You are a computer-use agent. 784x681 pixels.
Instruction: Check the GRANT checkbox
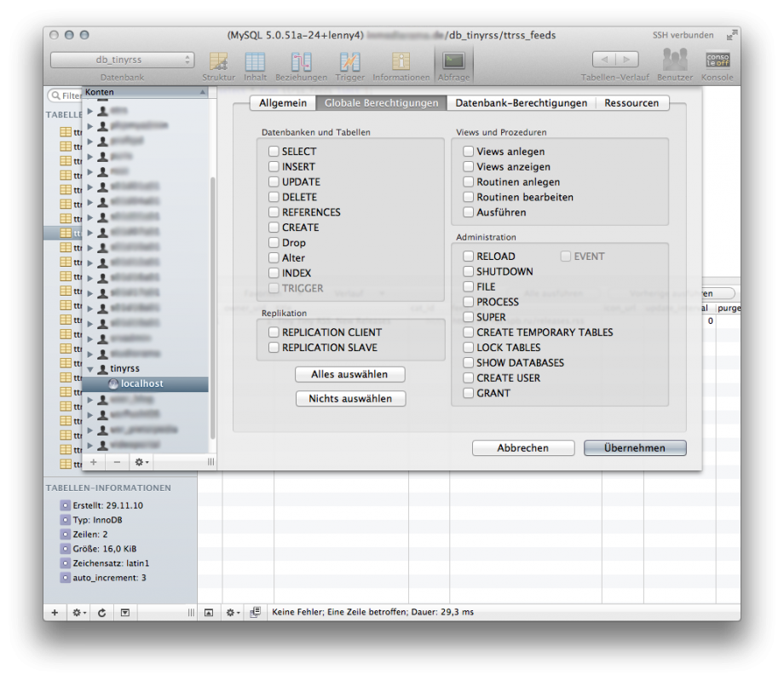[468, 393]
